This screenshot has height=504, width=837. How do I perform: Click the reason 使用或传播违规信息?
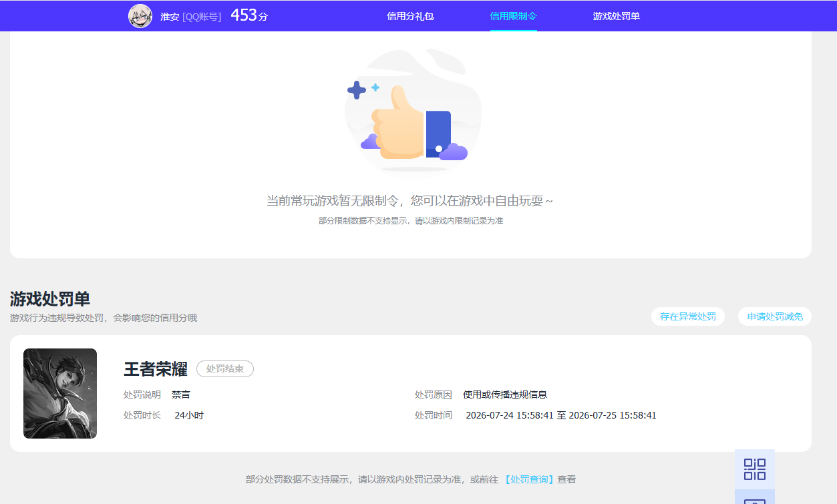click(x=505, y=395)
